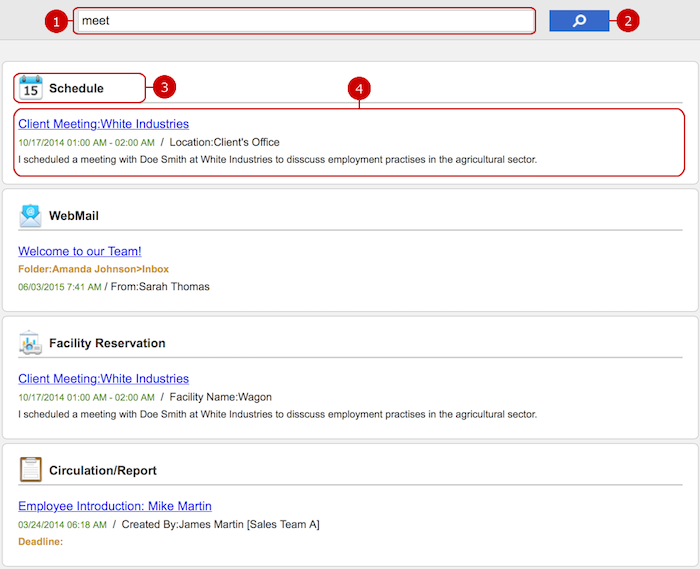Click the Facility Reservation section heading
The height and width of the screenshot is (569, 700).
tap(107, 343)
